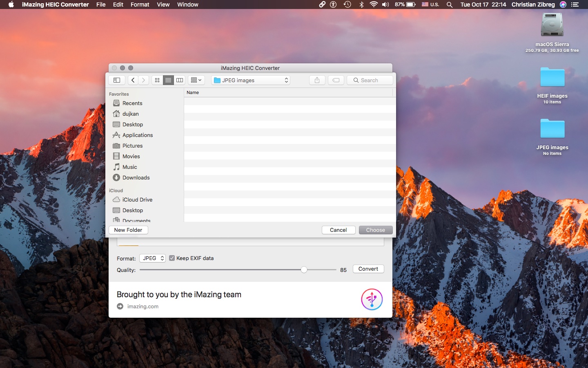The image size is (588, 368).
Task: Switch to column view mode
Action: [x=180, y=80]
